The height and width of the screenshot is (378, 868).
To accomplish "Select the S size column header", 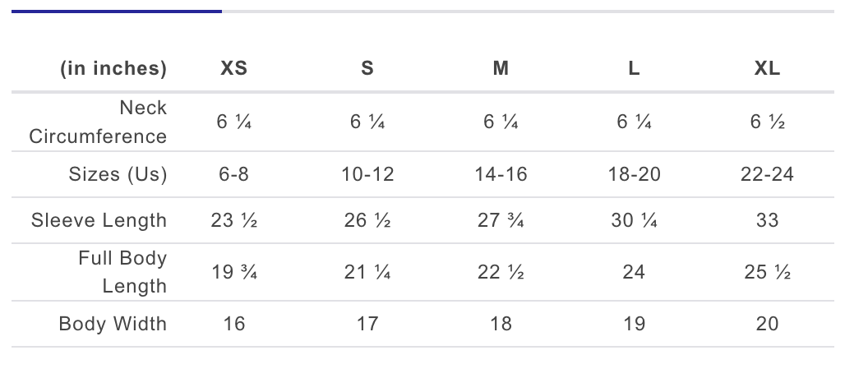I will pyautogui.click(x=367, y=69).
